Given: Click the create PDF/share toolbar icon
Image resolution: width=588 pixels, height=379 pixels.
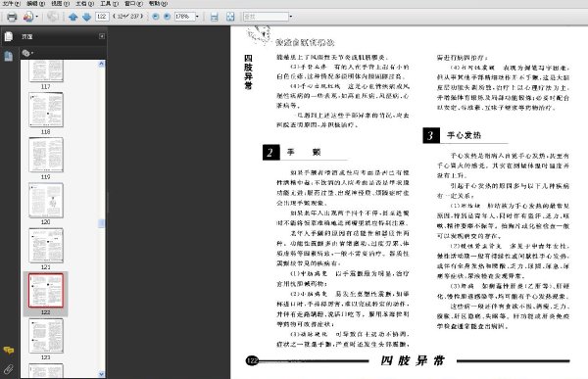Looking at the screenshot, I should pos(28,17).
